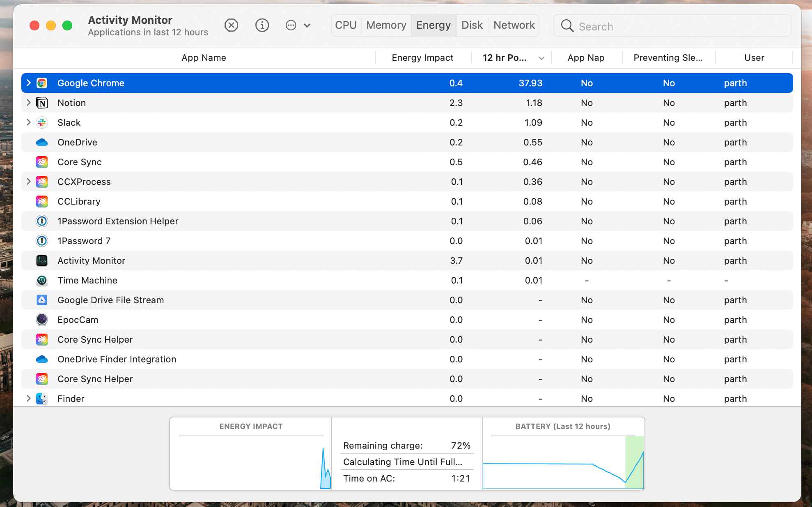Switch to the Network tab
The height and width of the screenshot is (507, 812).
click(x=514, y=25)
